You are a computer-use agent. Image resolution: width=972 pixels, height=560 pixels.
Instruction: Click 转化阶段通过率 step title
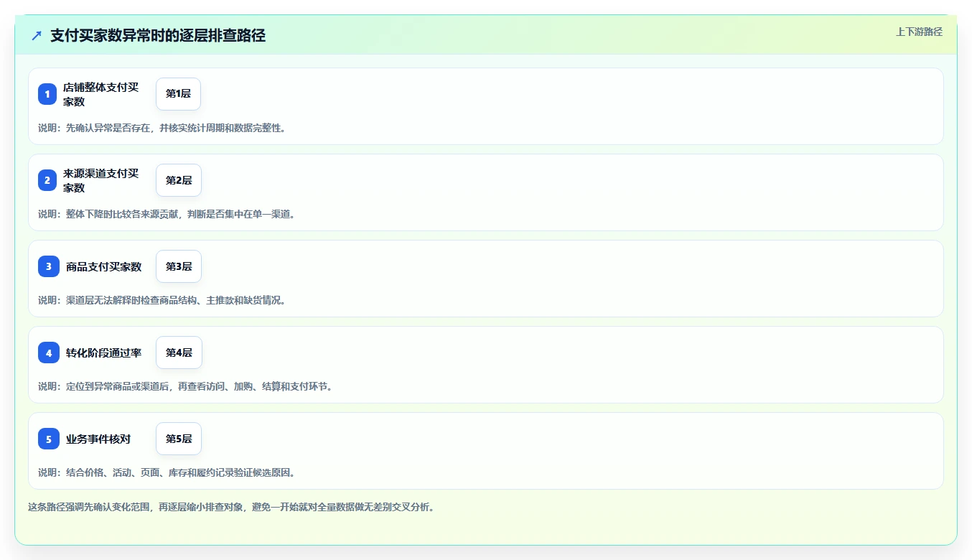coord(104,353)
